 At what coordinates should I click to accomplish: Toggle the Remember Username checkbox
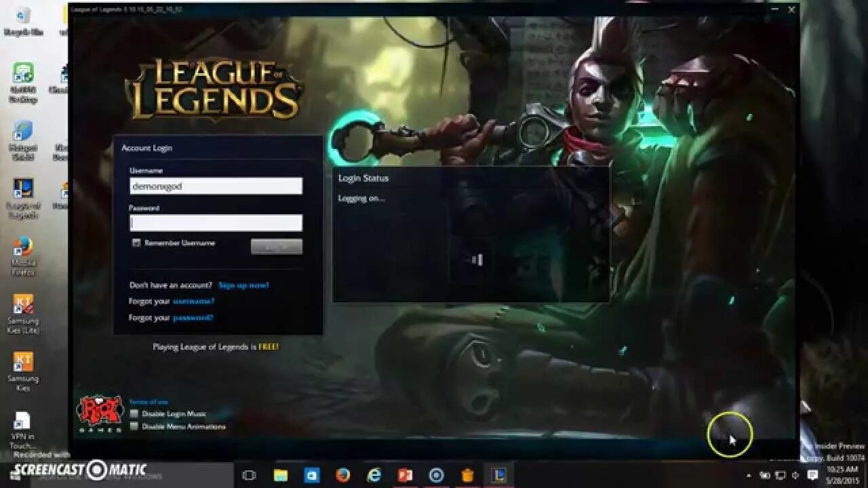[x=136, y=243]
